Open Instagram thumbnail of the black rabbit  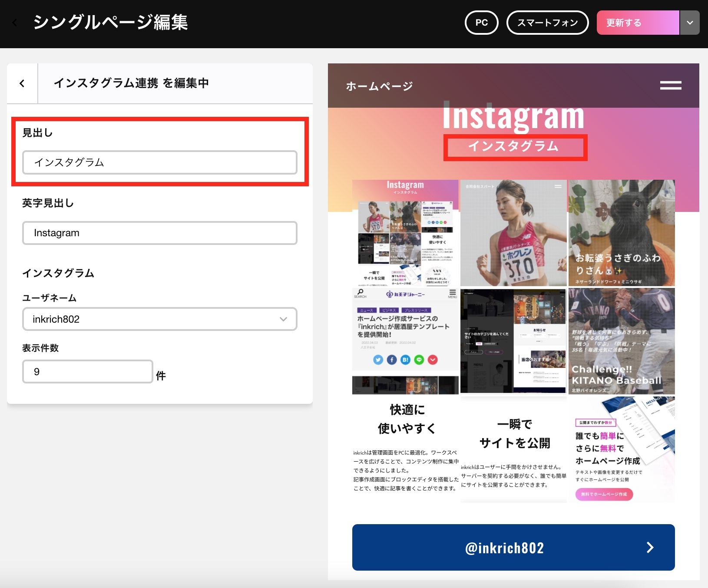point(622,233)
